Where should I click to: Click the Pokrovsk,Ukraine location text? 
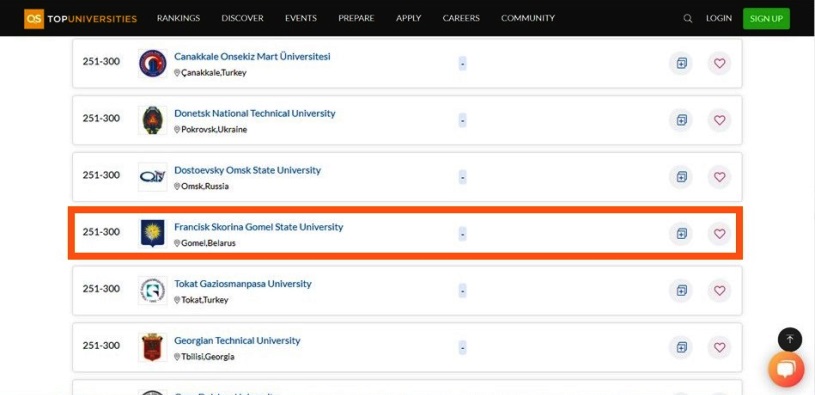(x=214, y=129)
